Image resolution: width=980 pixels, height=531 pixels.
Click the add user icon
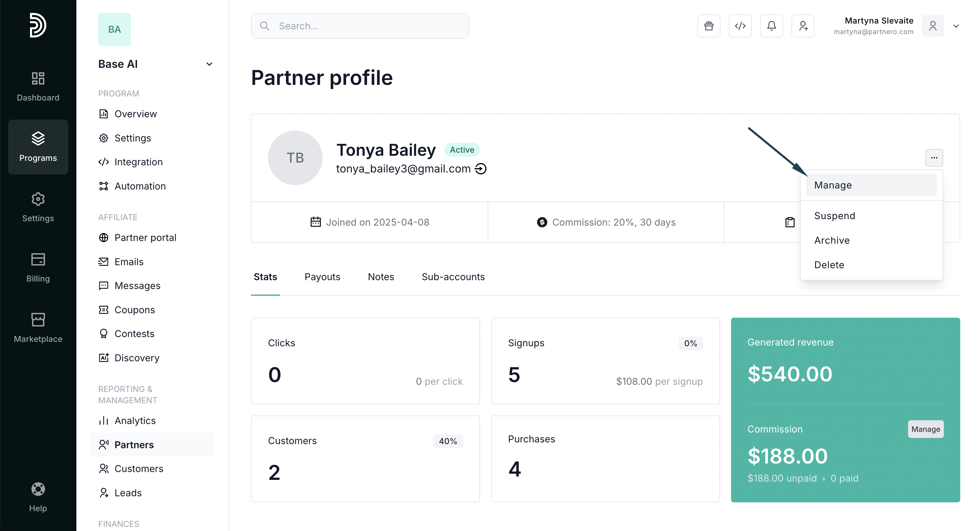coord(803,26)
